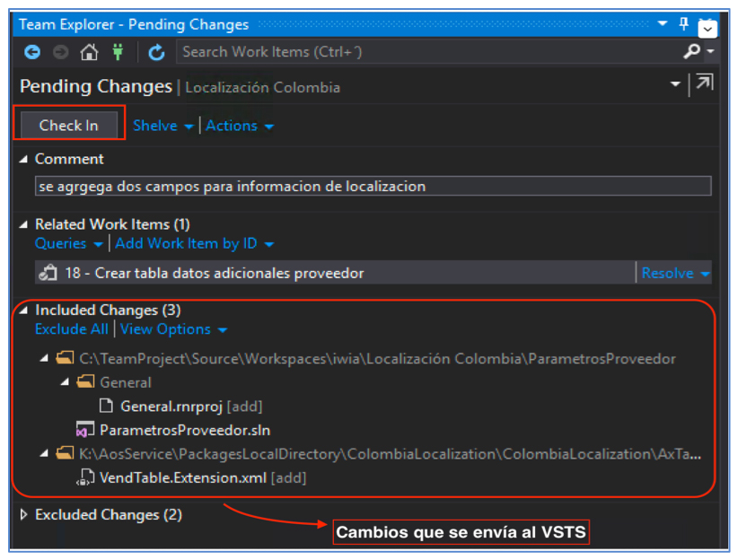Collapse the Related Work Items section
This screenshot has height=560, width=738.
point(23,224)
